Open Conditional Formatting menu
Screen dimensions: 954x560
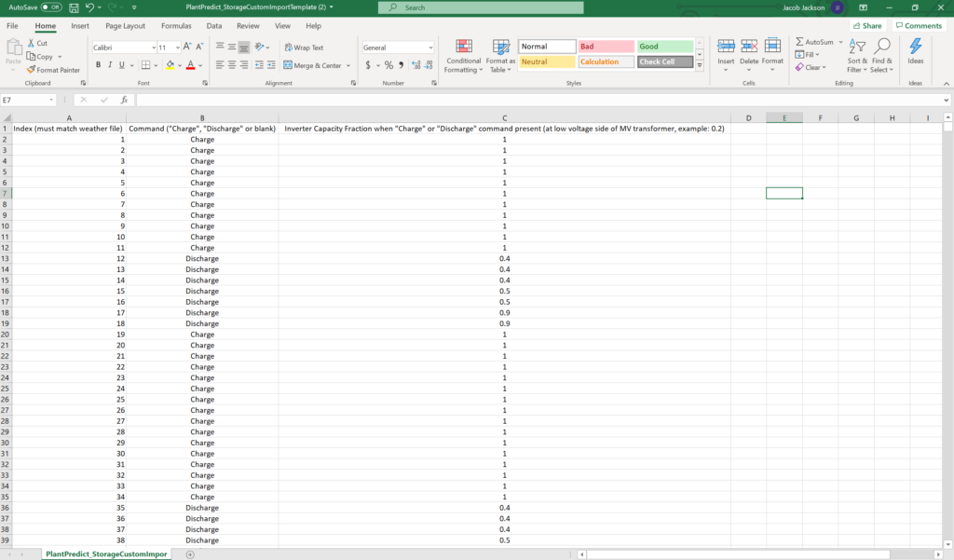(464, 56)
